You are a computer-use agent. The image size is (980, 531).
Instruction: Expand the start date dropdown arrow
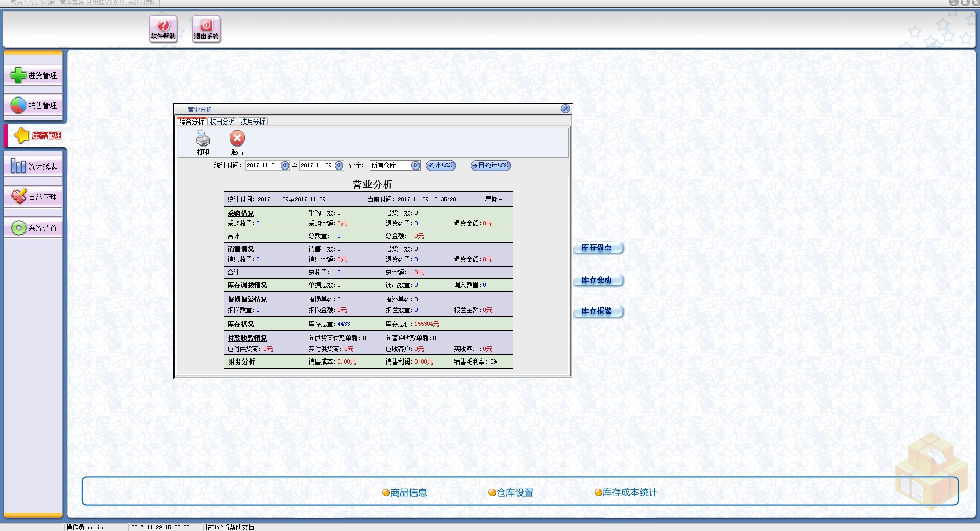coord(285,165)
